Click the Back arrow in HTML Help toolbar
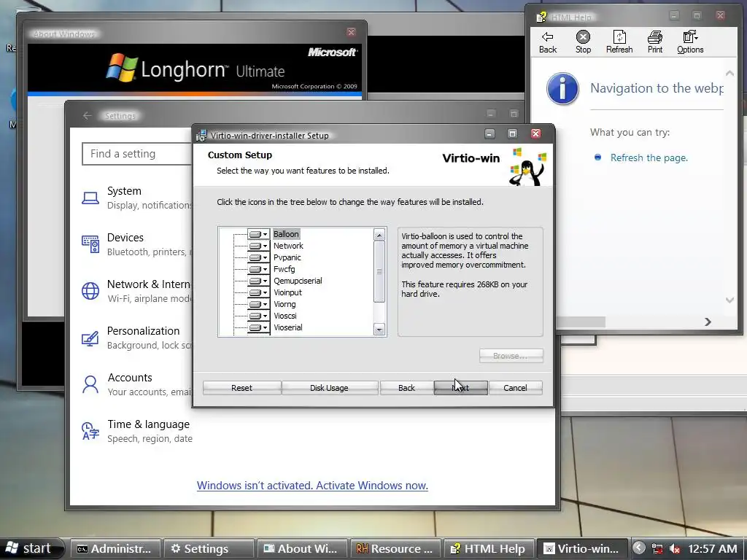 coord(548,42)
